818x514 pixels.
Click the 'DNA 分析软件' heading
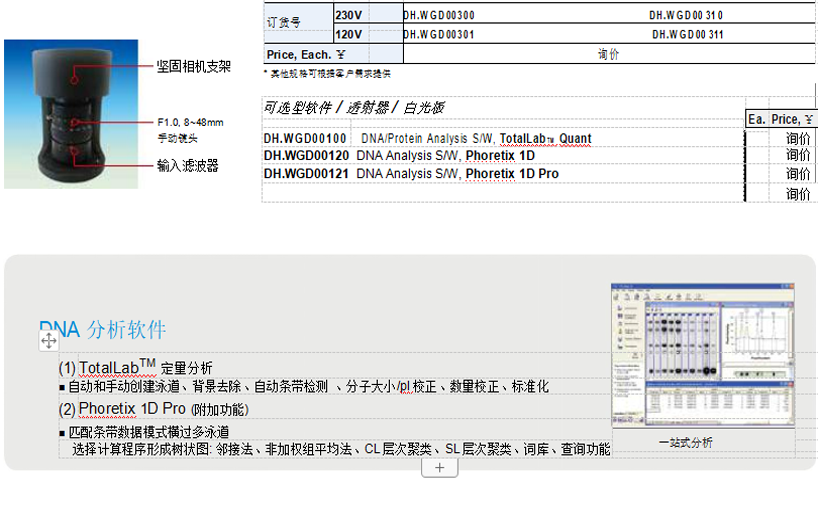(x=103, y=330)
